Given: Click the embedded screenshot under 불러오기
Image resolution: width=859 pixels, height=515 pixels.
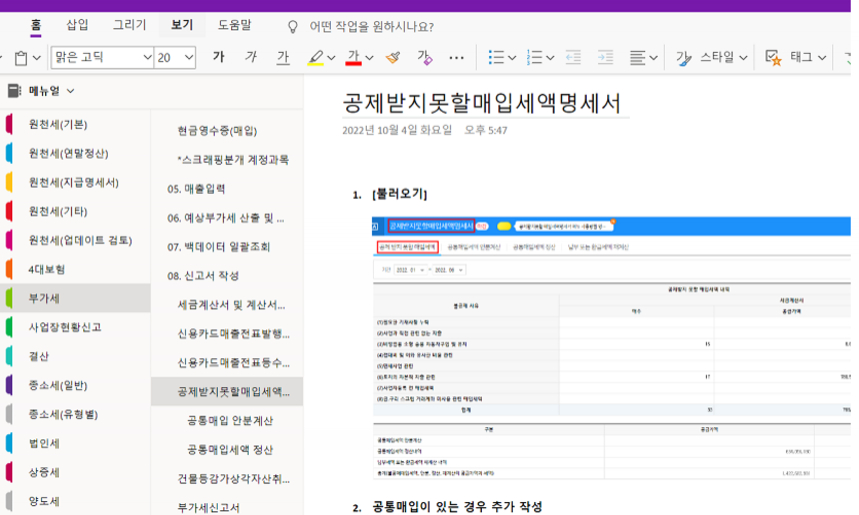Looking at the screenshot, I should coord(611,348).
